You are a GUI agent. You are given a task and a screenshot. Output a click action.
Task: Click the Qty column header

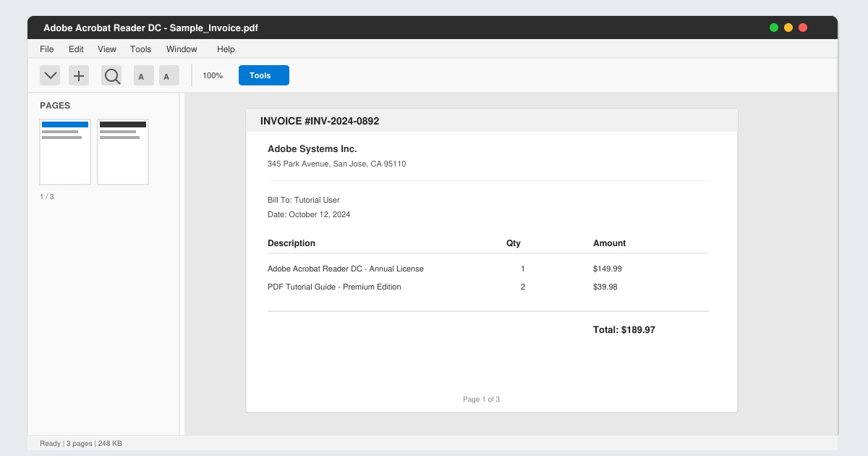(514, 243)
